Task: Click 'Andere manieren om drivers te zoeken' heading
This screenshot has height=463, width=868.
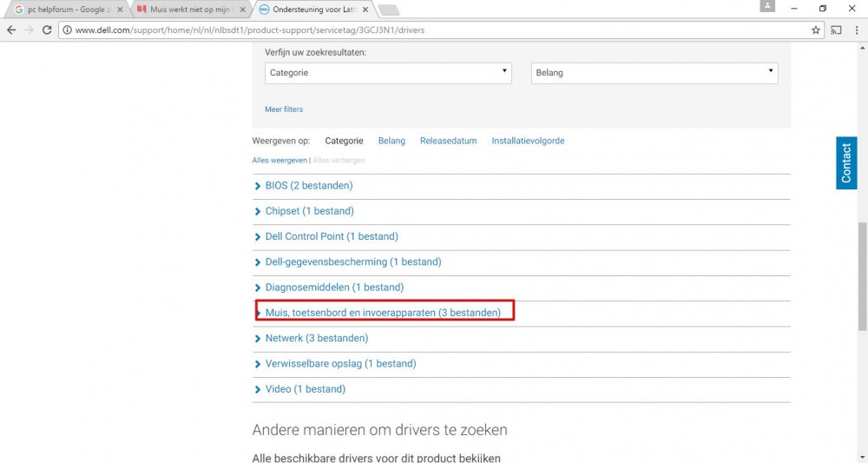Action: point(380,430)
